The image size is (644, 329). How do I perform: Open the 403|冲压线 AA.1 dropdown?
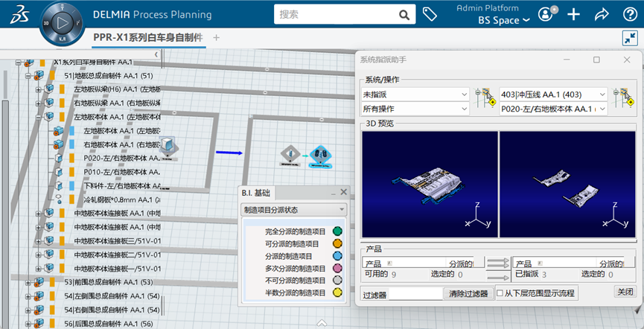[x=553, y=95]
